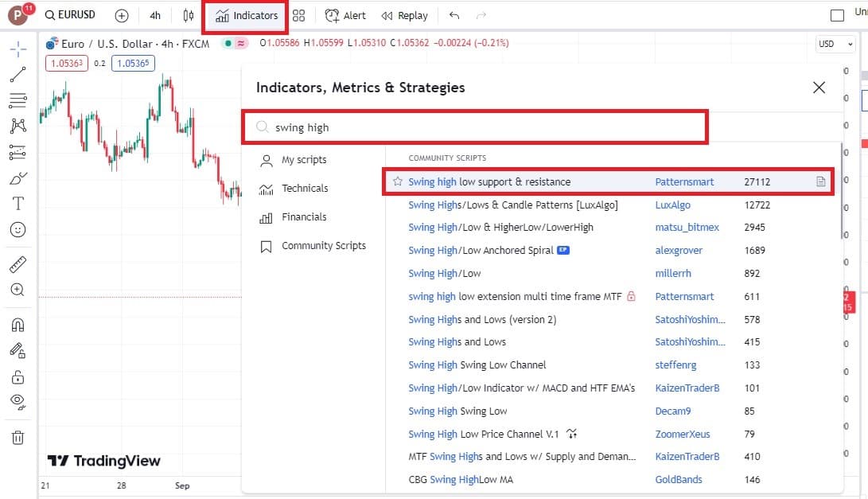
Task: Add Swing High/Low Anchored Spiral script
Action: coord(481,251)
